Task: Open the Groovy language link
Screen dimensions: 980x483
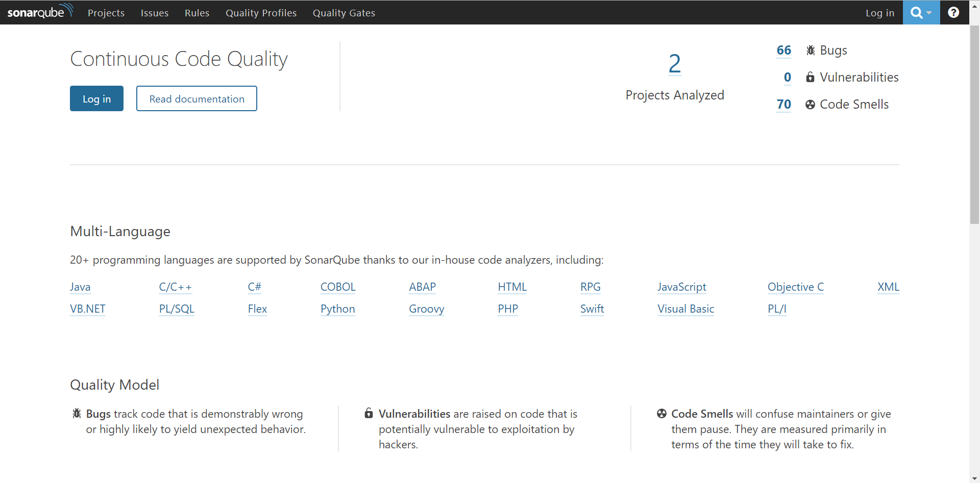Action: [x=427, y=309]
